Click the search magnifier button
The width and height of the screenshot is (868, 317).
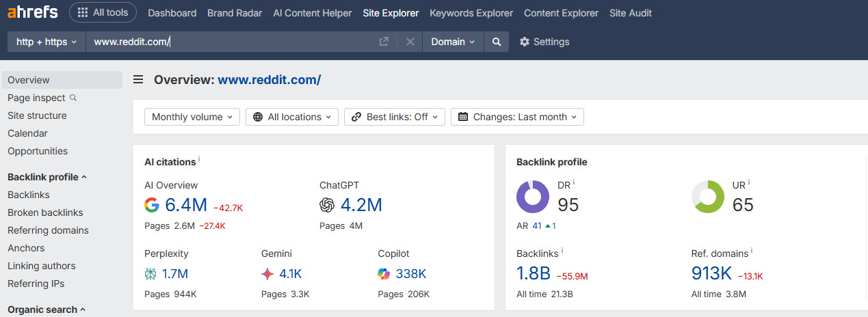click(x=497, y=42)
